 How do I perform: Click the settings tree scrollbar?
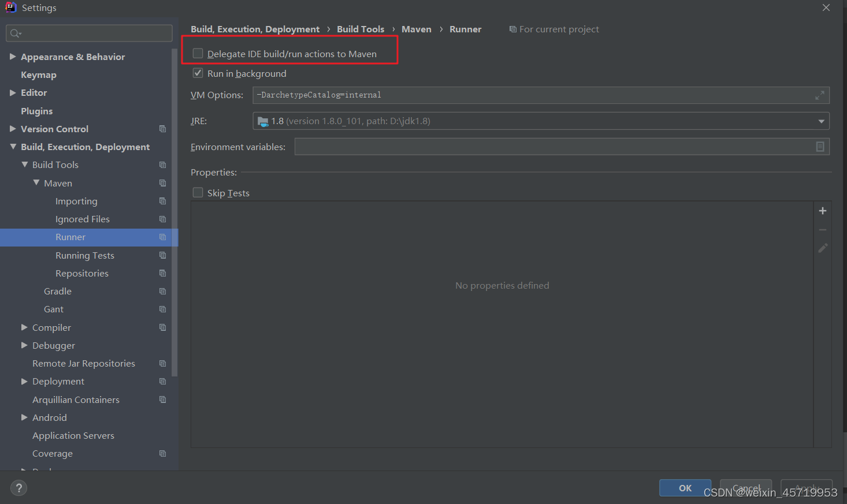tap(174, 214)
